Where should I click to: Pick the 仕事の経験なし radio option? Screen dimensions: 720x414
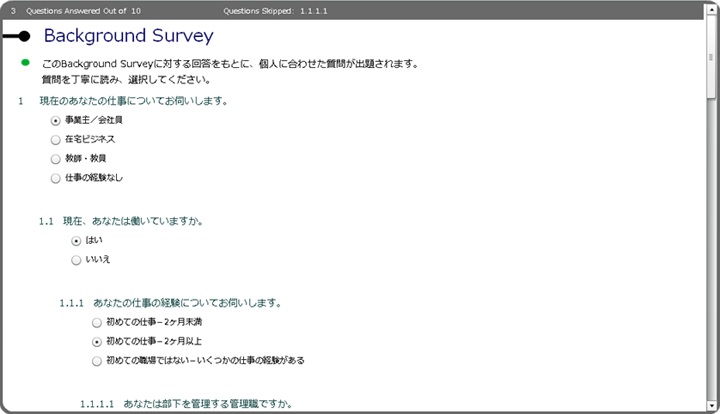(x=56, y=179)
